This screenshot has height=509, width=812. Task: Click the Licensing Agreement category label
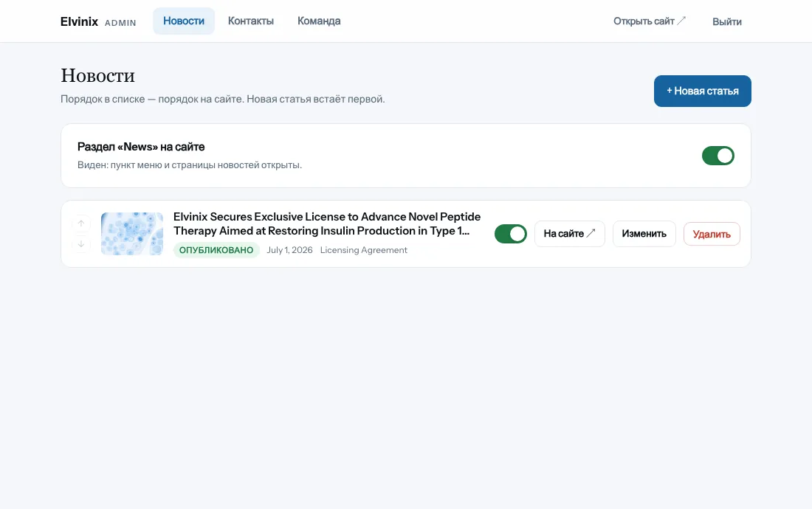click(x=363, y=250)
